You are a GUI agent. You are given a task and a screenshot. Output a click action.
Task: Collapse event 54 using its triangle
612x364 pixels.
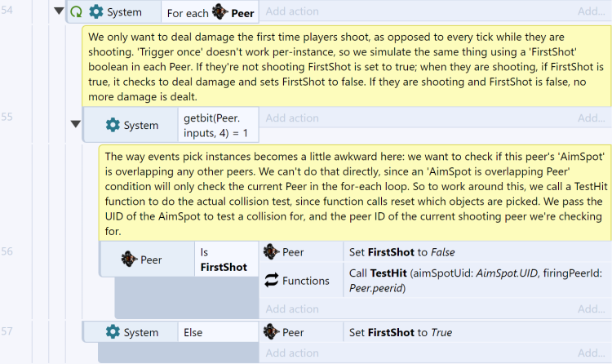pyautogui.click(x=59, y=11)
